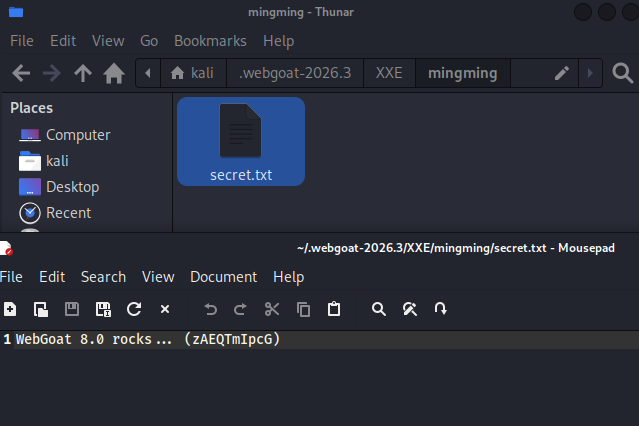
Task: Select the secret.txt file icon
Action: [x=241, y=141]
